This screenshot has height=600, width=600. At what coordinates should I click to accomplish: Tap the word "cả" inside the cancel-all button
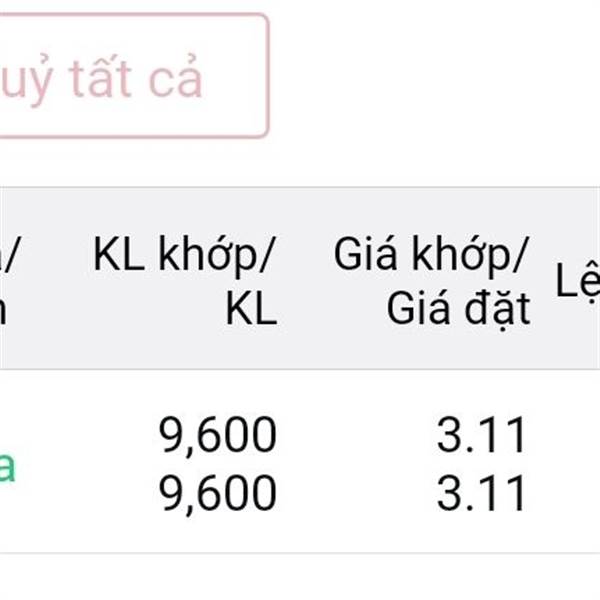coord(175,77)
